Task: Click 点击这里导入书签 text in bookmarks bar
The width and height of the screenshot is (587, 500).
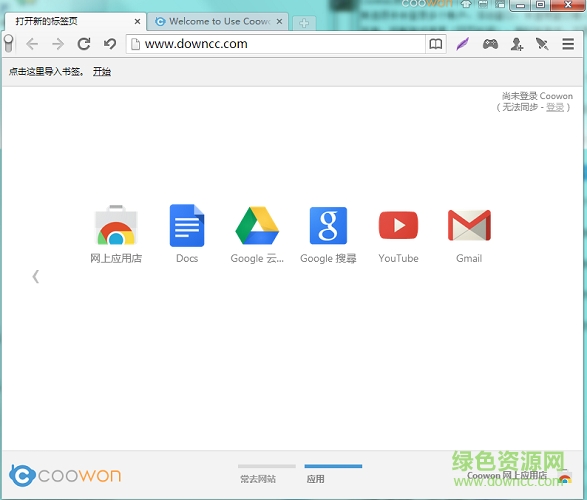Action: (46, 71)
